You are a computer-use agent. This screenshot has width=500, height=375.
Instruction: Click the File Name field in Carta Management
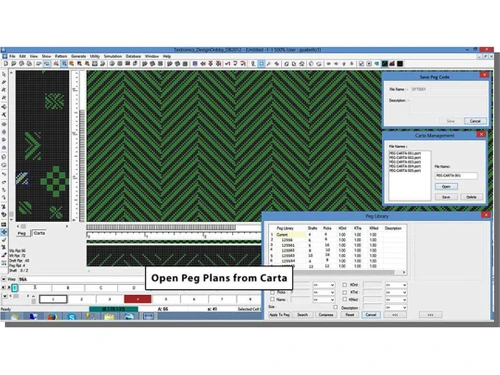pyautogui.click(x=456, y=176)
